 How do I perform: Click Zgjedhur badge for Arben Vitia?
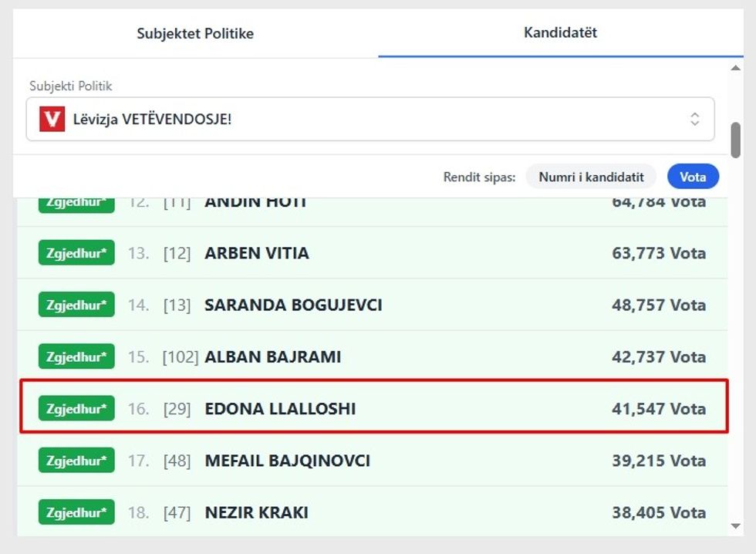coord(76,253)
